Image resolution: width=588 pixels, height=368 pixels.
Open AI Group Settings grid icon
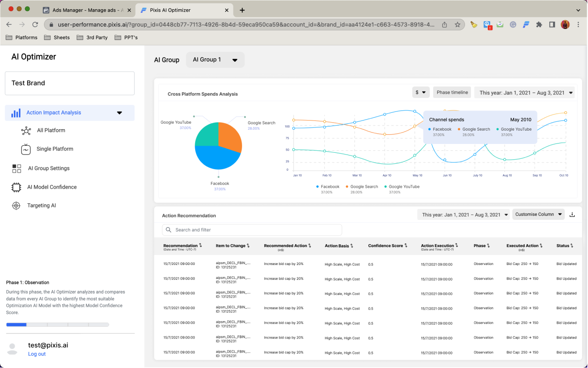click(x=17, y=168)
